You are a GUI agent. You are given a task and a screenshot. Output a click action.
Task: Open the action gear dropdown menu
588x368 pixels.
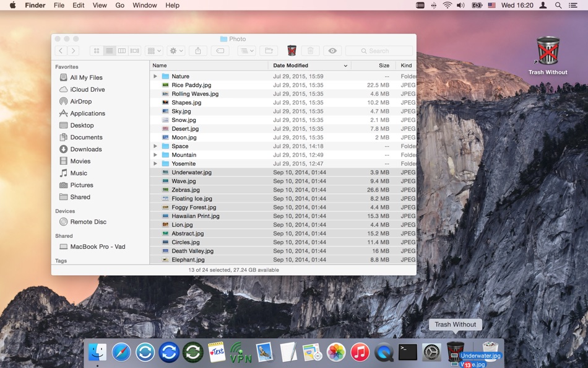coord(175,50)
